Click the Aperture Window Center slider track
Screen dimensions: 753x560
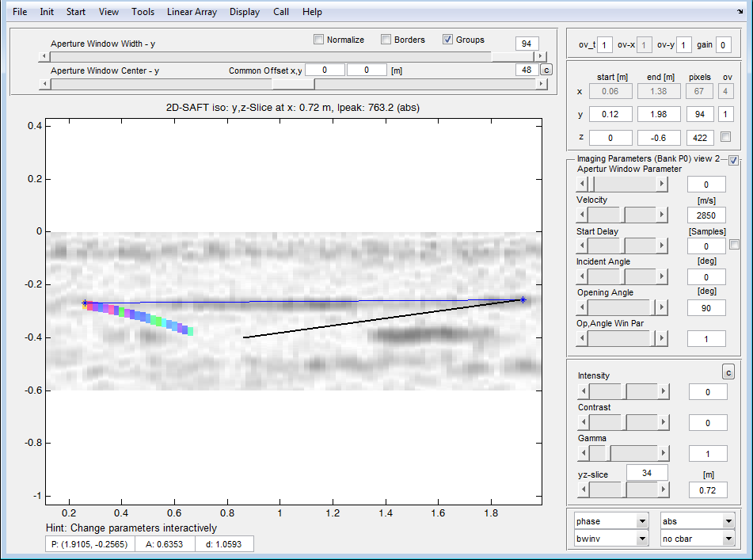292,84
